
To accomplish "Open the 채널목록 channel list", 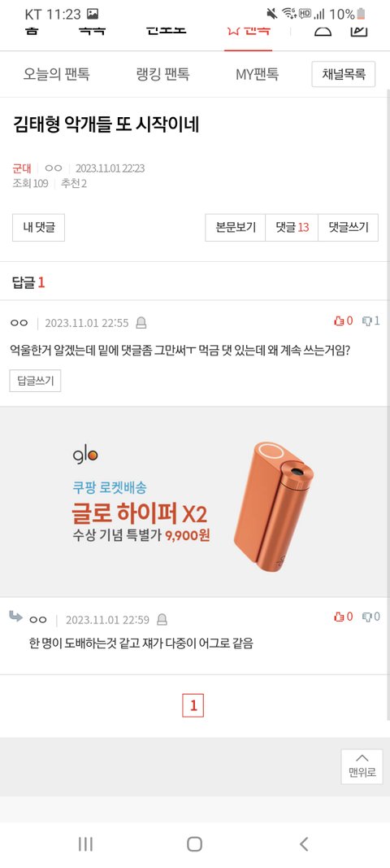I will point(344,74).
